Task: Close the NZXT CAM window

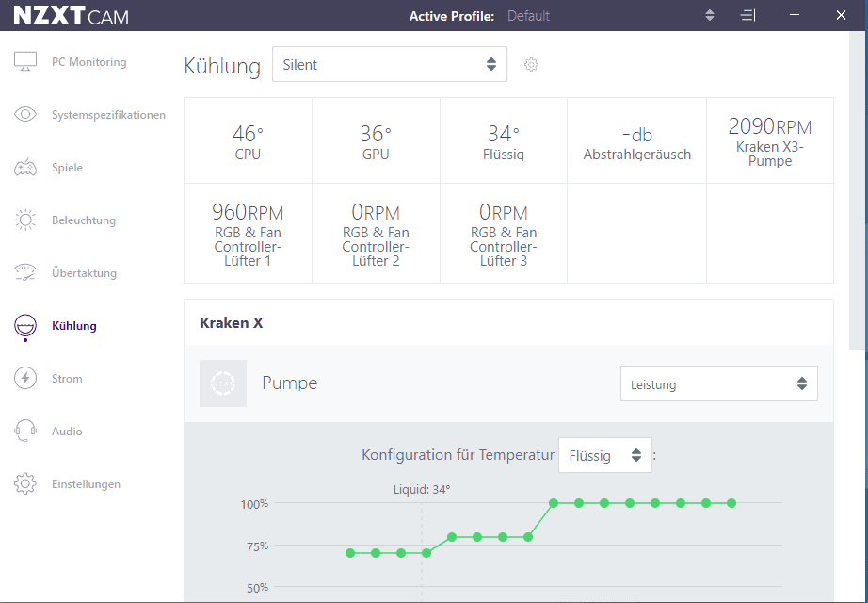Action: pos(841,15)
